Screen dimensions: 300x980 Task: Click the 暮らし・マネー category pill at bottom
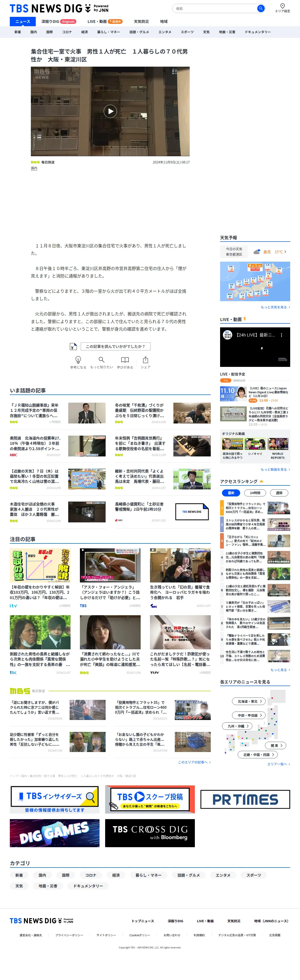coord(149,875)
